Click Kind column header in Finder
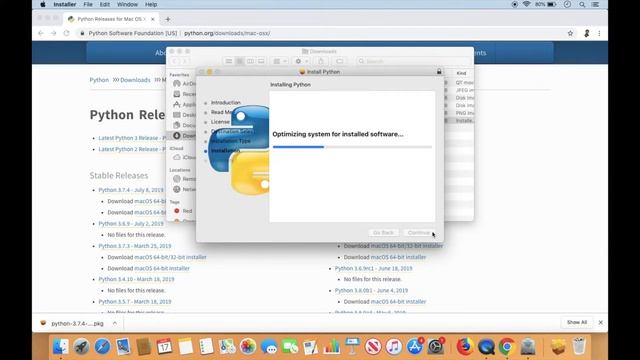This screenshot has height=360, width=640. 461,73
